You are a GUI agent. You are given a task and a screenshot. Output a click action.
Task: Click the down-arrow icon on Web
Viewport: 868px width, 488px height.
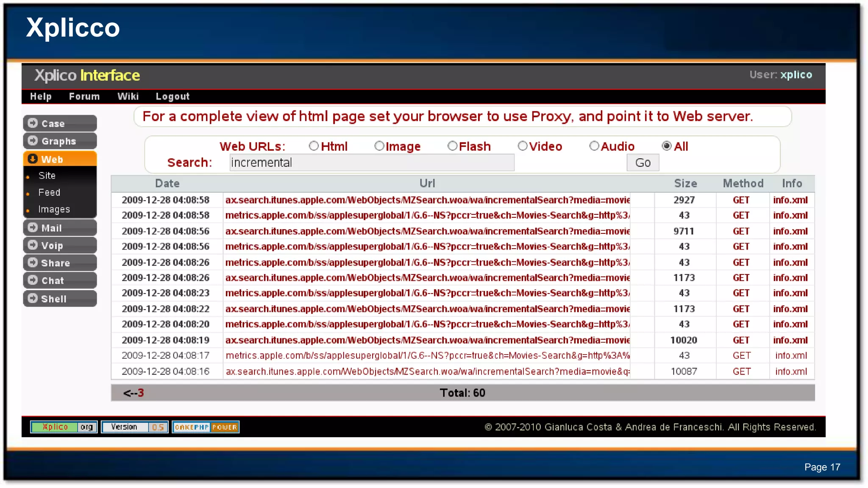[33, 159]
